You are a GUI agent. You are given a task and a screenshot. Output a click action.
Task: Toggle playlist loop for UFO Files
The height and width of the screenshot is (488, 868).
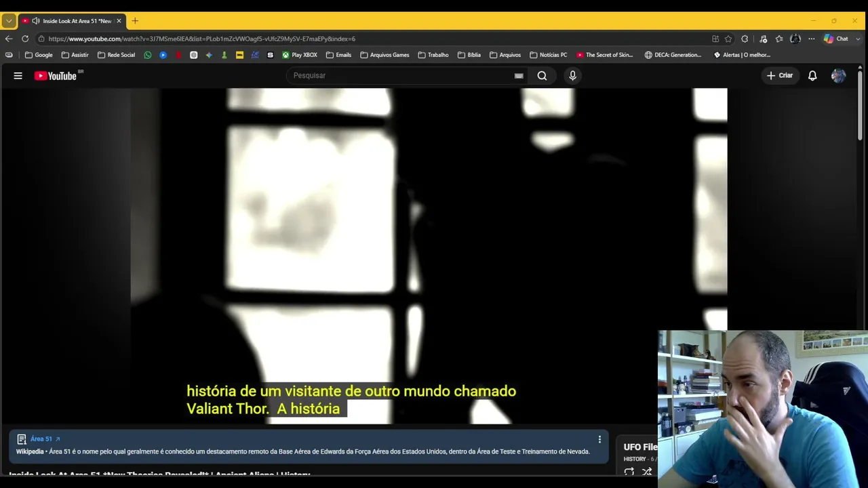click(629, 472)
